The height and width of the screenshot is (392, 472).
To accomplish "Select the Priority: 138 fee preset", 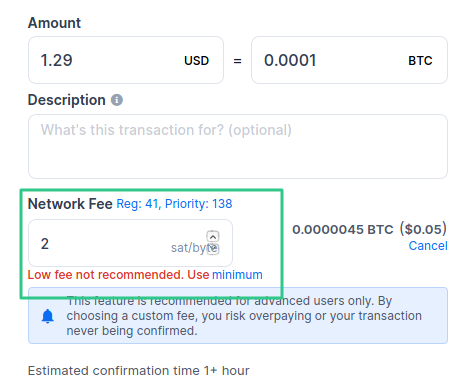I will click(x=199, y=204).
